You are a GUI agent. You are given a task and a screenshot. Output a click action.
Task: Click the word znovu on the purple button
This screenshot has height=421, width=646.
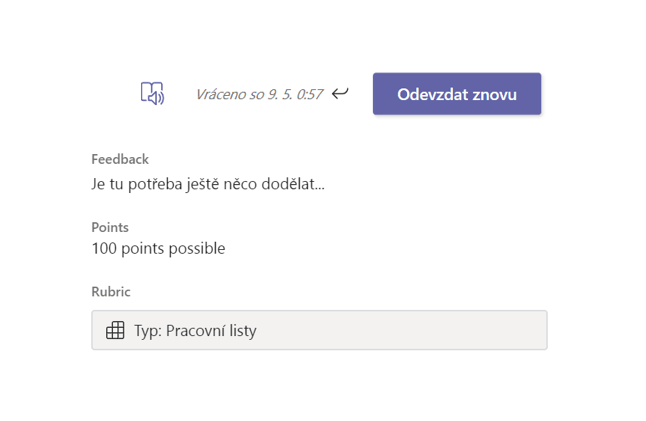[490, 95]
